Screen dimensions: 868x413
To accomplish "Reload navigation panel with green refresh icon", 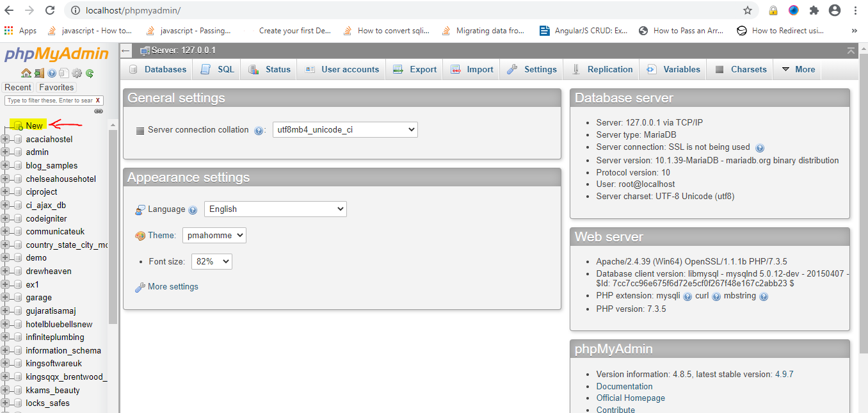I will coord(90,73).
